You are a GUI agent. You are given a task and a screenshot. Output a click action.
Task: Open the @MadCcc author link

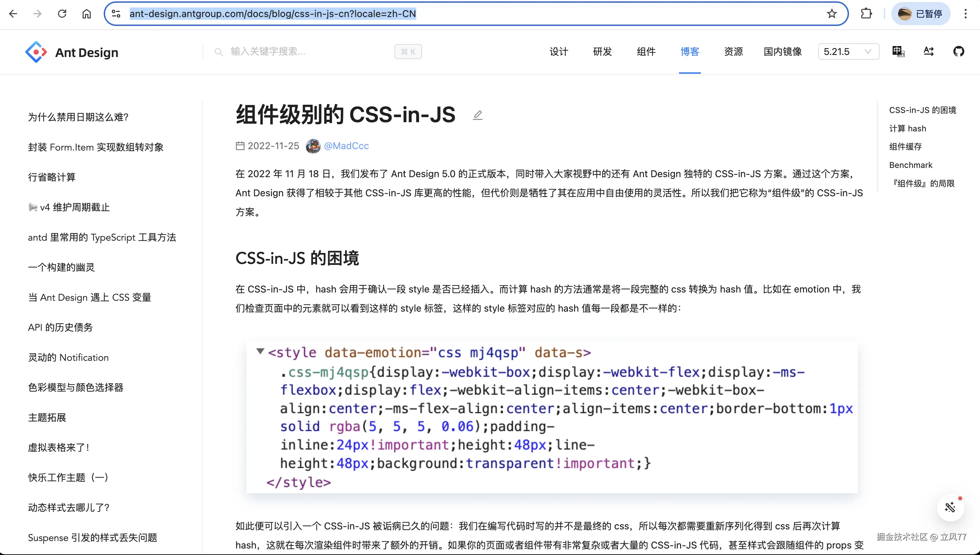pos(346,146)
